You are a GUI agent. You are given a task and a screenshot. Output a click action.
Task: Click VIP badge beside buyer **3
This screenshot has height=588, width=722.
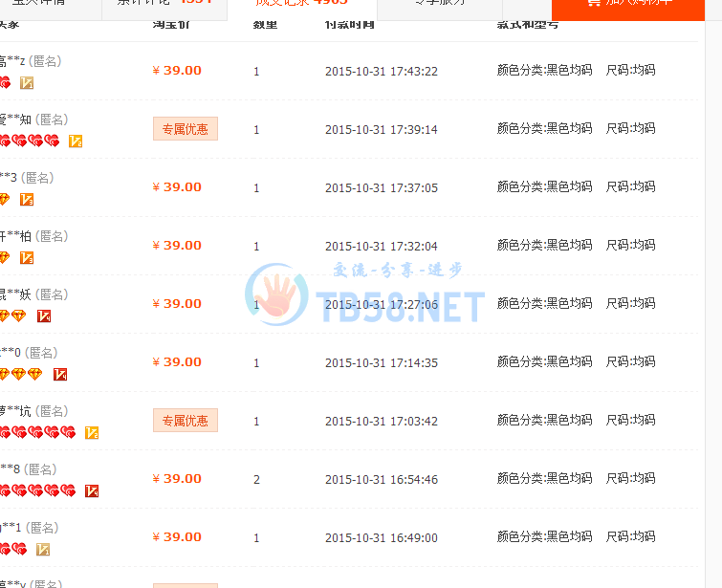pyautogui.click(x=27, y=200)
